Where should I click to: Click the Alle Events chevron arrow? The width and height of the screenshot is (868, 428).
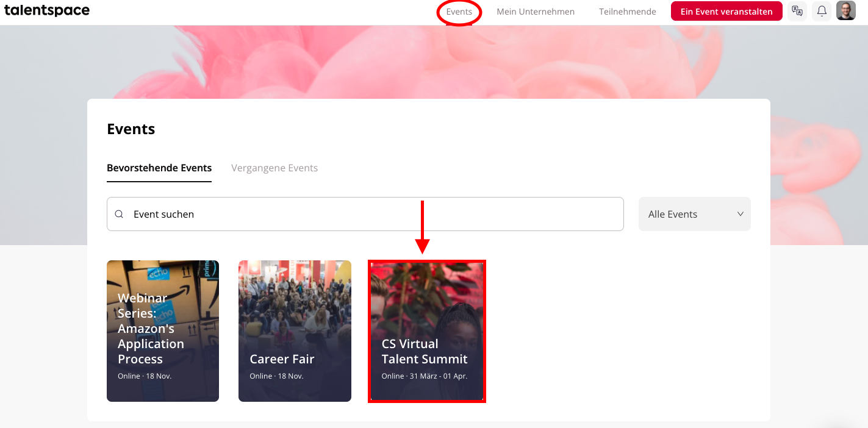click(x=741, y=214)
